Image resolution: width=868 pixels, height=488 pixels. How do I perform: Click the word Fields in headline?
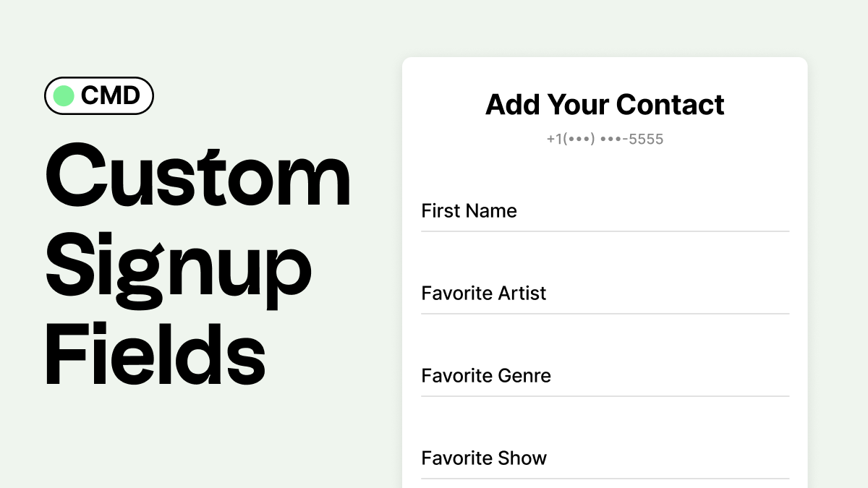(156, 356)
